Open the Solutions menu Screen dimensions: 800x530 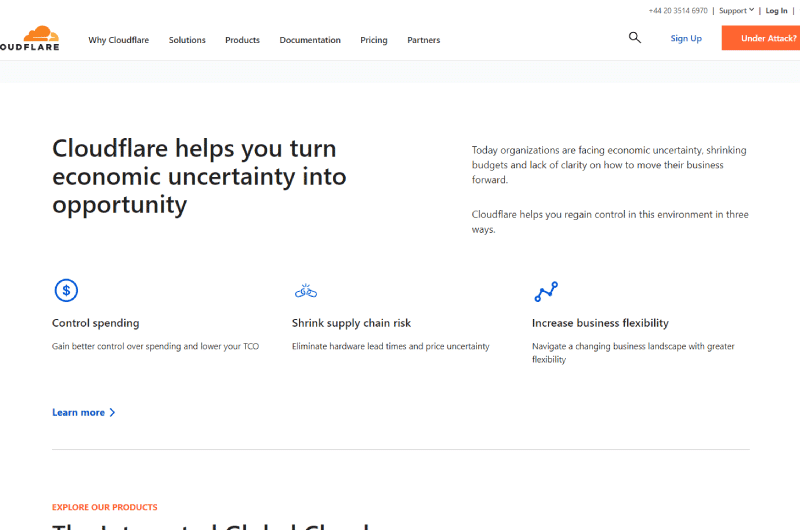pyautogui.click(x=187, y=40)
